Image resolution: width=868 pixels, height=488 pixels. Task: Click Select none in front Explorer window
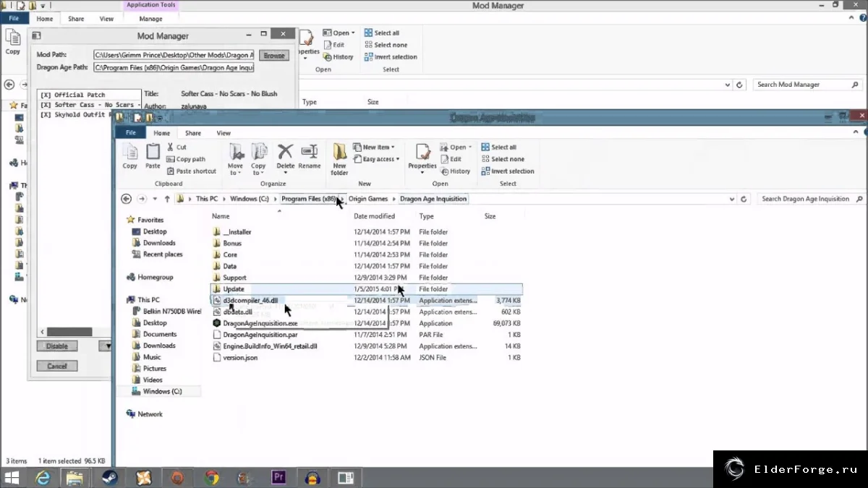click(503, 159)
